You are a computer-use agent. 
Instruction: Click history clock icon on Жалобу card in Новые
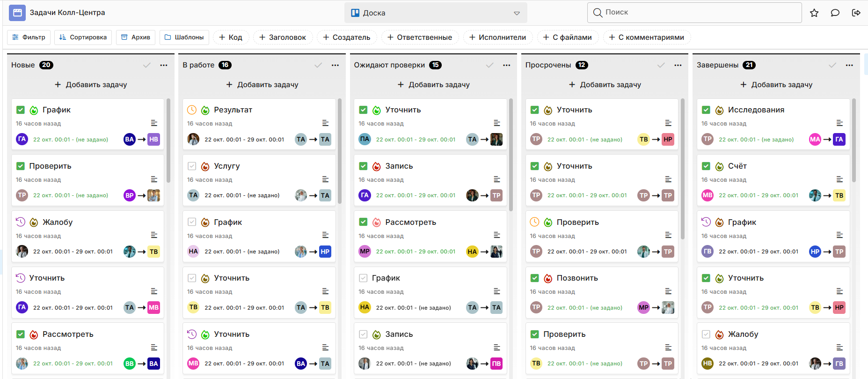click(21, 222)
